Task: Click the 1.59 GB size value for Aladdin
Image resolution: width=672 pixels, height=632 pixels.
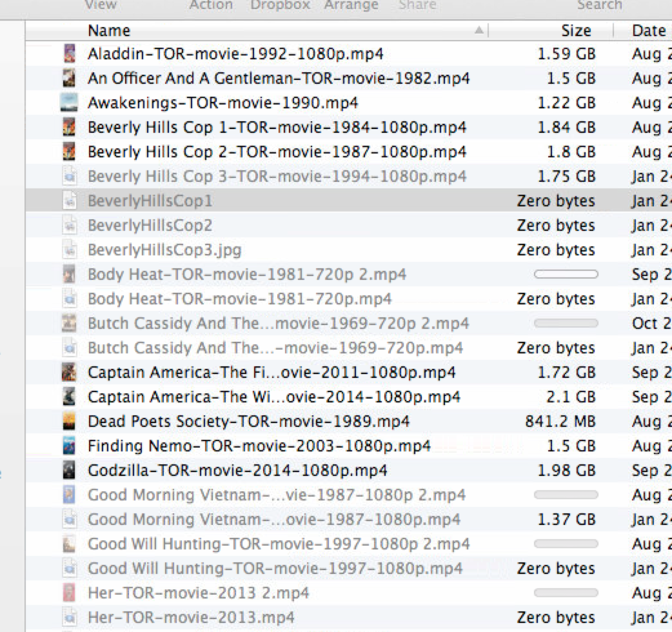Action: (567, 54)
